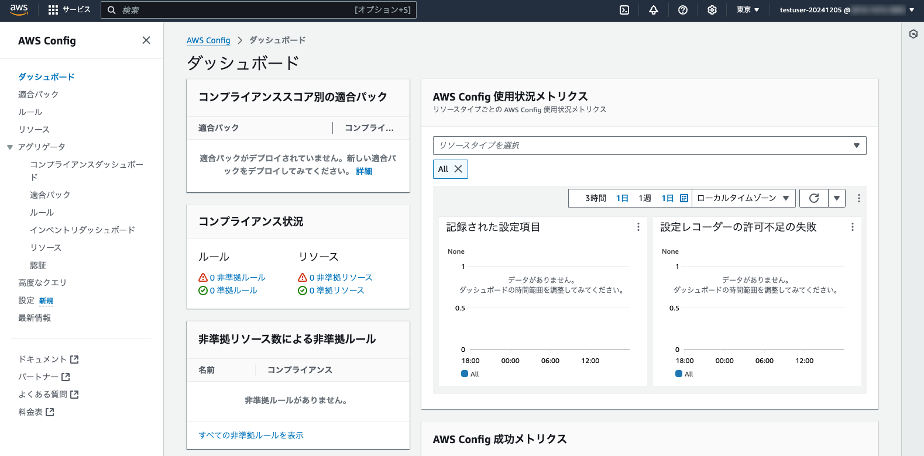Launch the CloudShell terminal icon

point(624,10)
